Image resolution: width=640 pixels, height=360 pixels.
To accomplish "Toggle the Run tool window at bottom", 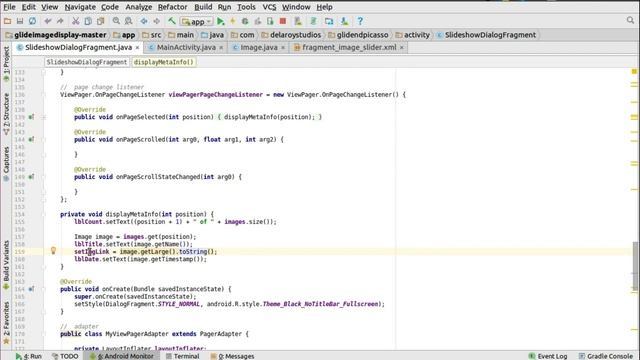I will [29, 356].
